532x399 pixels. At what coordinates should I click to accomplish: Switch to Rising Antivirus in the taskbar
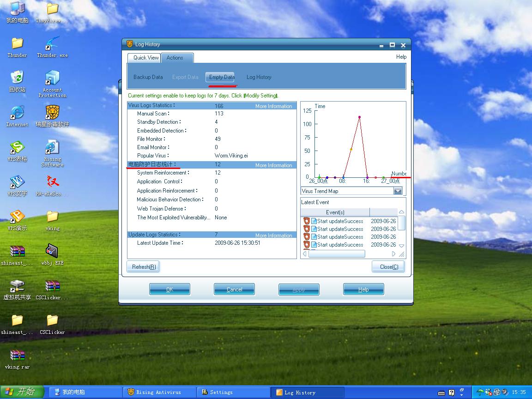pos(158,392)
